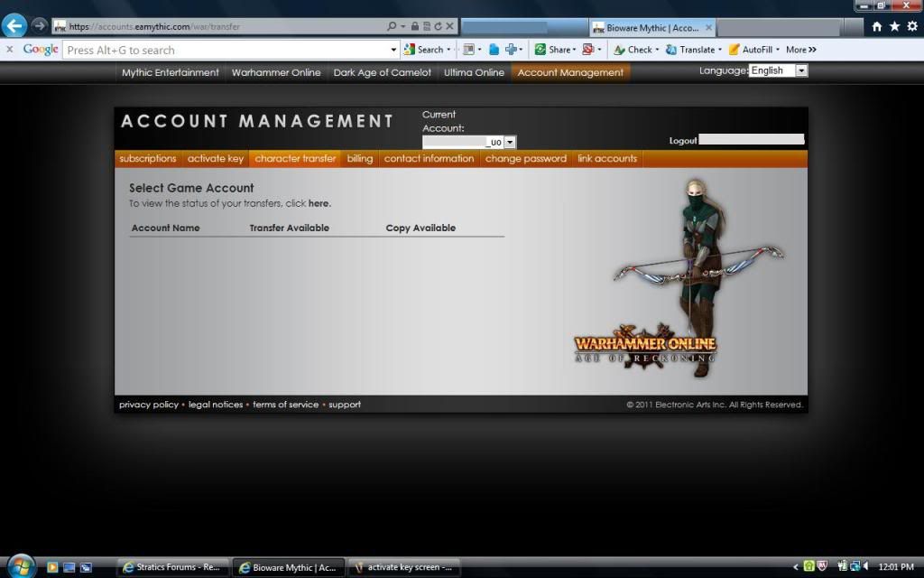
Task: Click the Google Toolbar page layout icon
Action: 468,50
